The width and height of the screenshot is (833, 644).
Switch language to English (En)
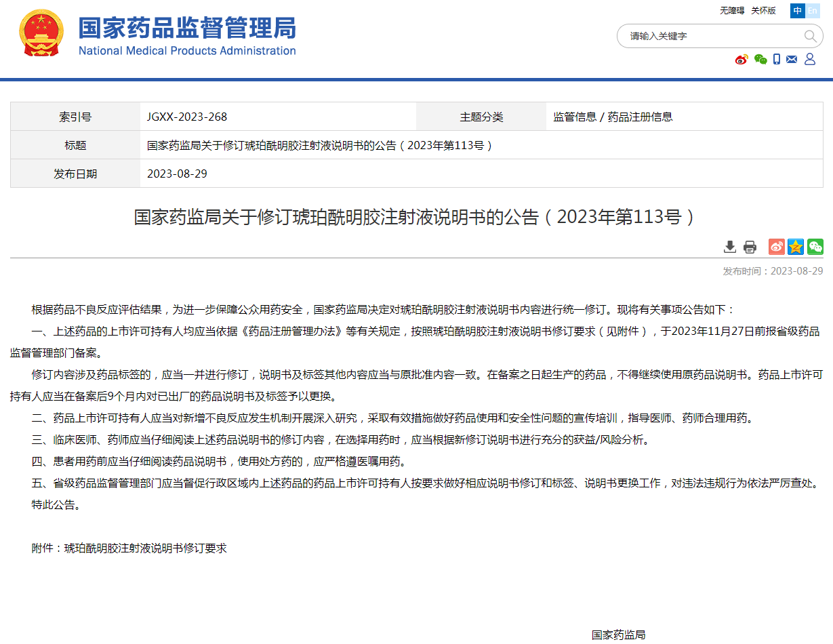[812, 11]
